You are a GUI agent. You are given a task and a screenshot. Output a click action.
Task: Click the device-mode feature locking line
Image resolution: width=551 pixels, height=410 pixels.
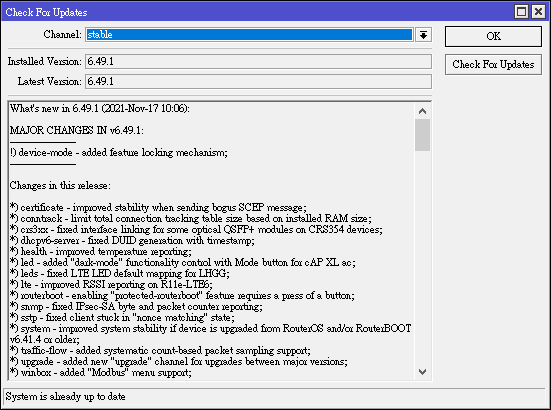pos(119,152)
